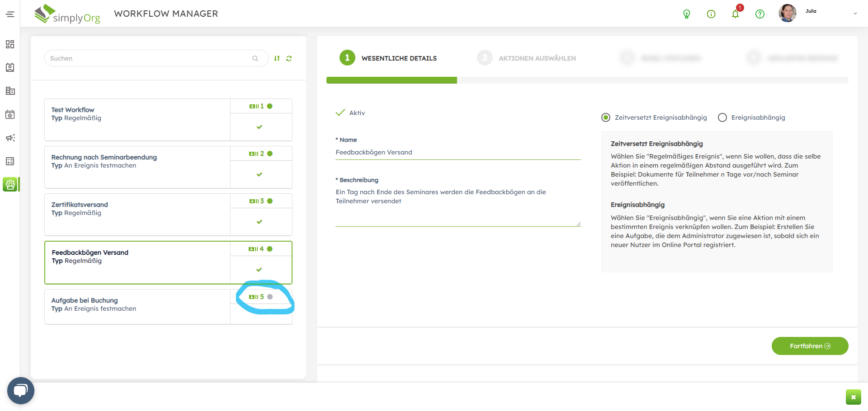Open the chat support bubble

(x=21, y=390)
